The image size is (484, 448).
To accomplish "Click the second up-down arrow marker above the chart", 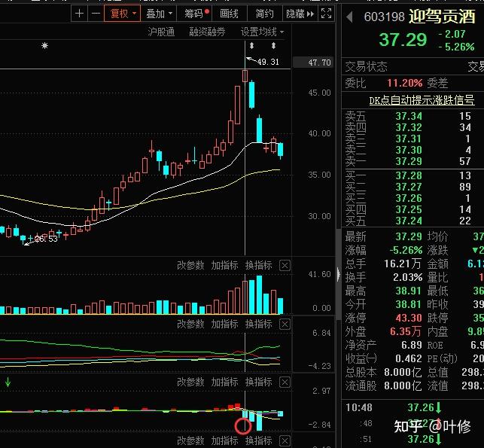I will (x=273, y=46).
